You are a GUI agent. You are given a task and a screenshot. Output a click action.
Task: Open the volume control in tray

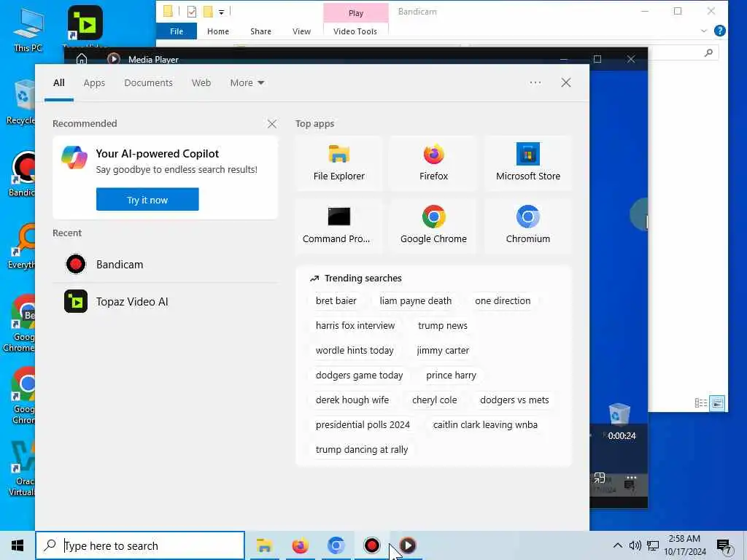coord(635,545)
